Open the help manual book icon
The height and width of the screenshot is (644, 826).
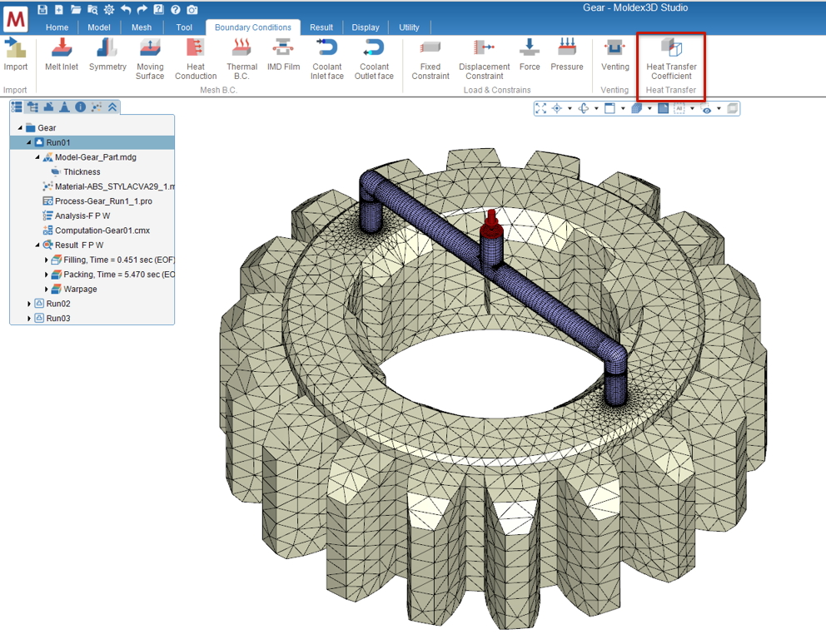159,9
